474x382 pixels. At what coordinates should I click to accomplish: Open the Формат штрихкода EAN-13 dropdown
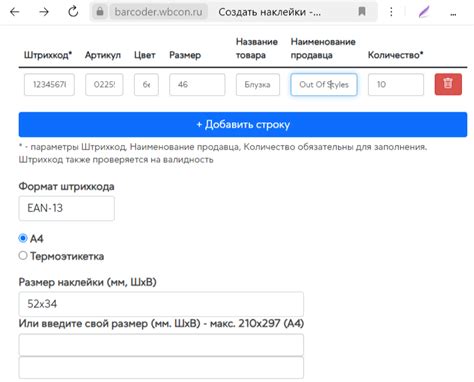tap(67, 208)
